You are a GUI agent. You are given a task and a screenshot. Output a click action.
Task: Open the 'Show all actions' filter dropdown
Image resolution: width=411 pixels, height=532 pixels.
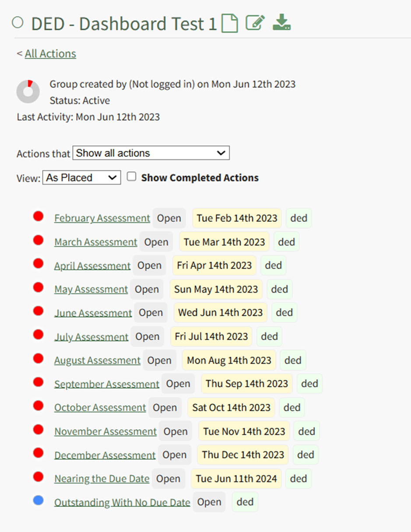[151, 153]
